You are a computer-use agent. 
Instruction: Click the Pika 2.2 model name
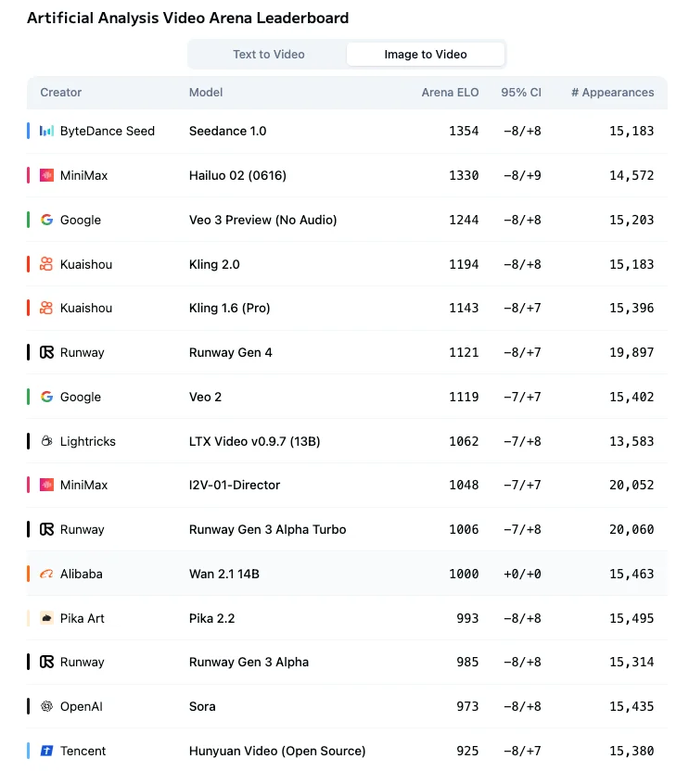coord(211,618)
